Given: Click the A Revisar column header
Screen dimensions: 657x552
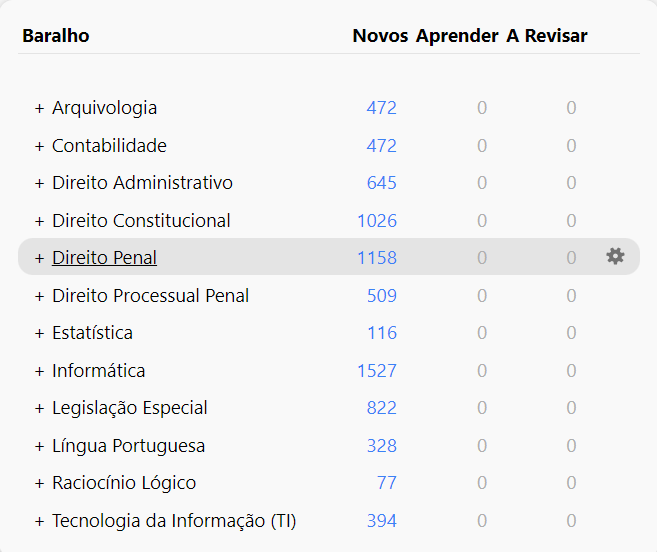Looking at the screenshot, I should click(547, 36).
